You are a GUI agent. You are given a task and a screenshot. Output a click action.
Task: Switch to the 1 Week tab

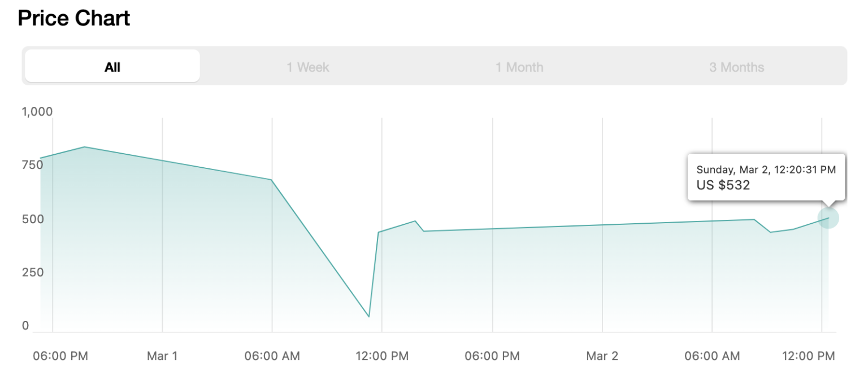[307, 67]
